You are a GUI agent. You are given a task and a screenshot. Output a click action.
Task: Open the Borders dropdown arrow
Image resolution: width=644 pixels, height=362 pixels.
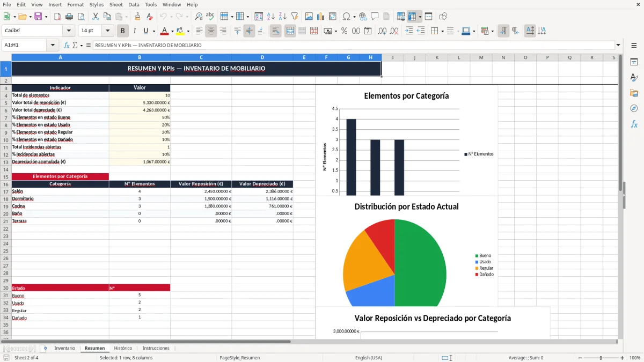pos(442,31)
